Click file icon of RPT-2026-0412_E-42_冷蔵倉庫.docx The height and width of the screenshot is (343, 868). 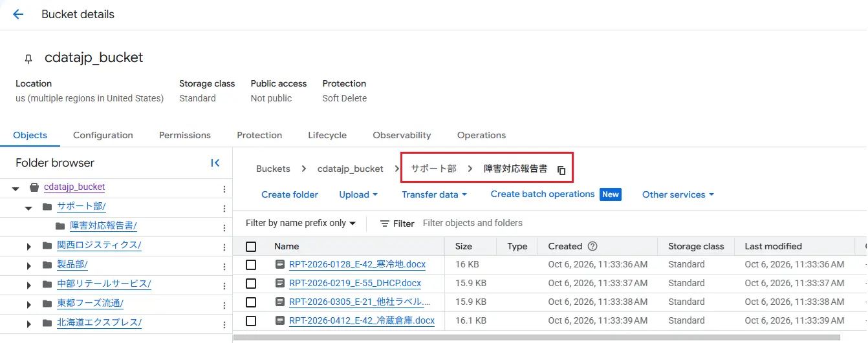(x=279, y=320)
